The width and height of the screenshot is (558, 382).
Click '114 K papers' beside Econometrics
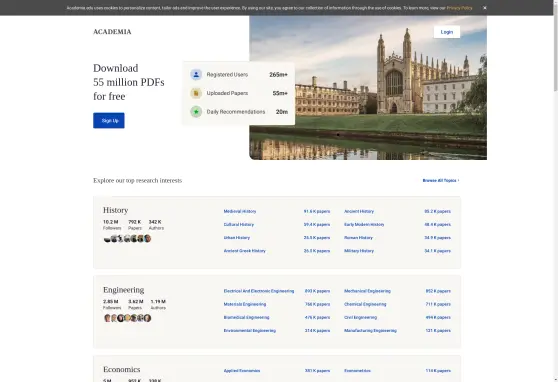(x=438, y=371)
